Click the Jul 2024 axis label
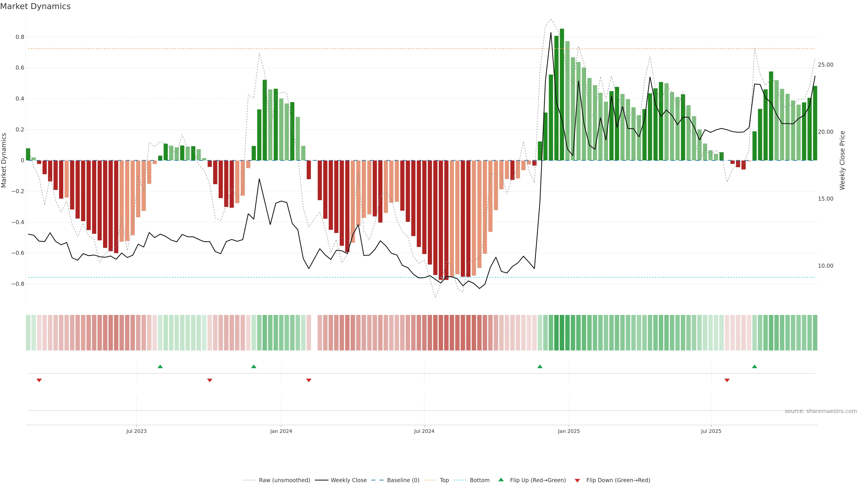 click(x=424, y=431)
